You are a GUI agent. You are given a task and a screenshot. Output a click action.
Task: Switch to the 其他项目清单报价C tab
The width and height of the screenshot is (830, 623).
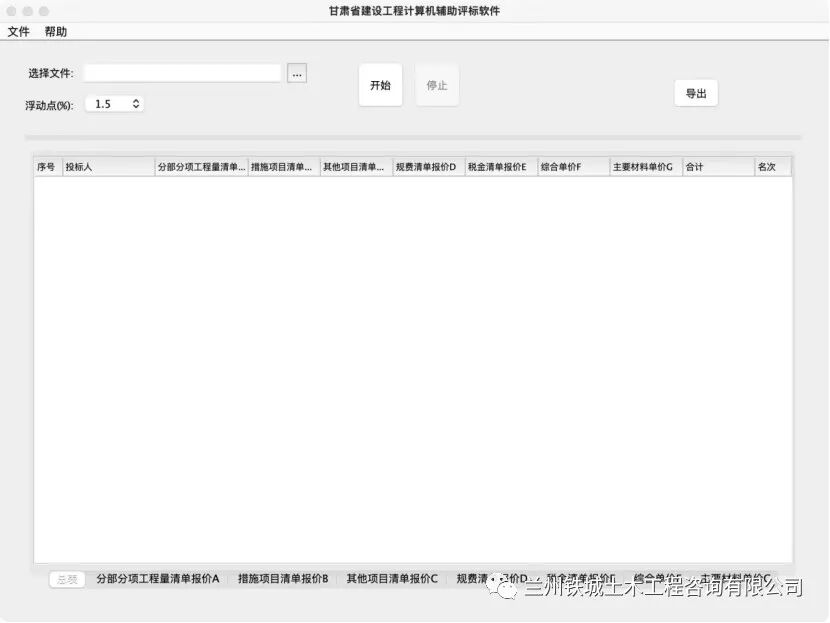[392, 579]
